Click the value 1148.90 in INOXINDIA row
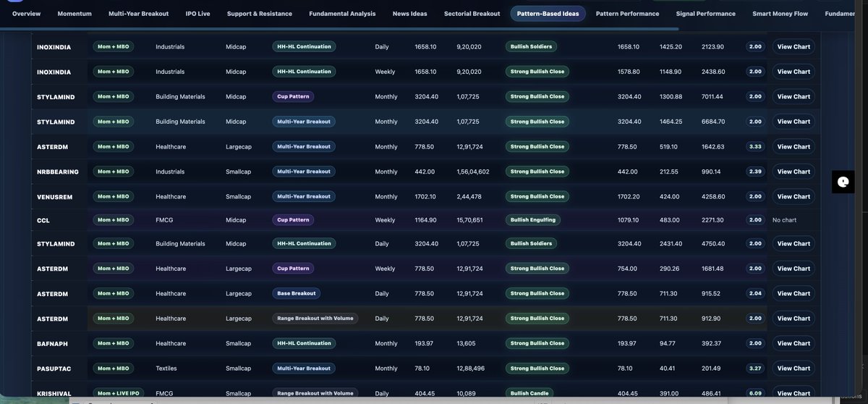 pos(671,72)
